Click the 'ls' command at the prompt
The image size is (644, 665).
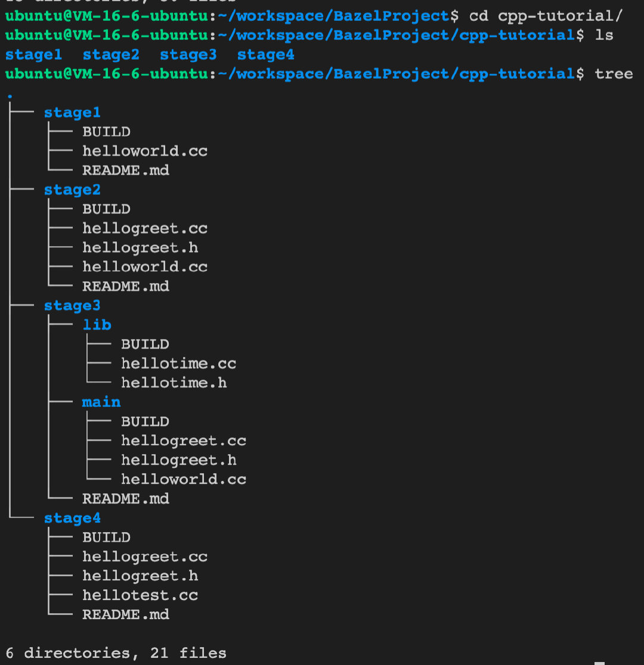604,35
